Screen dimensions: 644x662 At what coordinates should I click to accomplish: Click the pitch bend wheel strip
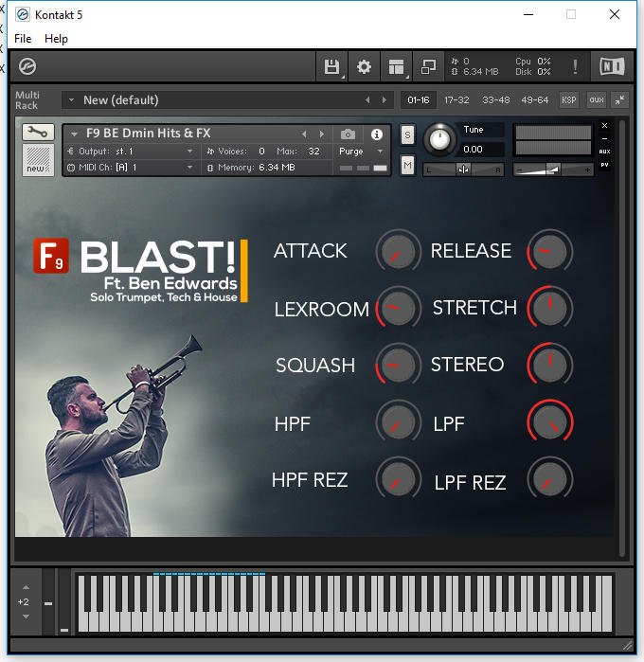pyautogui.click(x=48, y=601)
